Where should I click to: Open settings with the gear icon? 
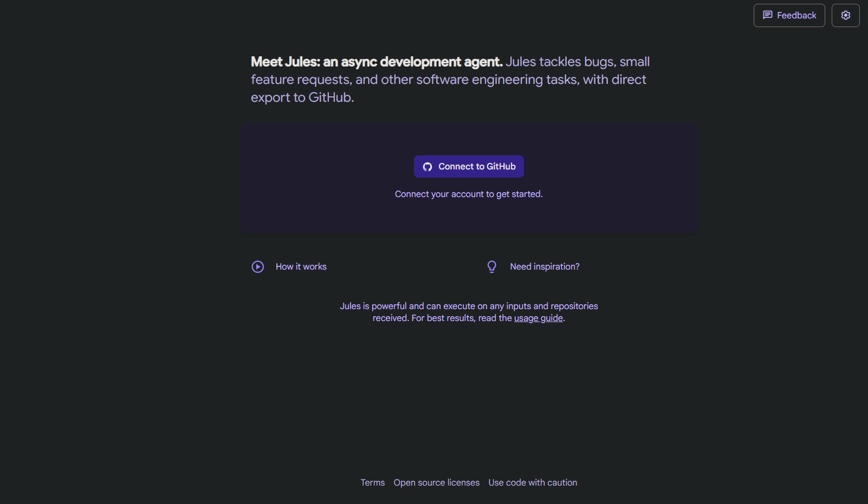coord(845,15)
